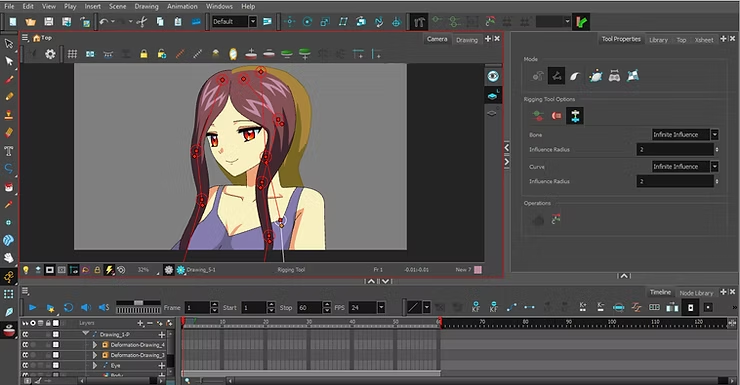Image resolution: width=740 pixels, height=385 pixels.
Task: Expand the Deformation-Drawing_4 layer
Action: pyautogui.click(x=95, y=345)
